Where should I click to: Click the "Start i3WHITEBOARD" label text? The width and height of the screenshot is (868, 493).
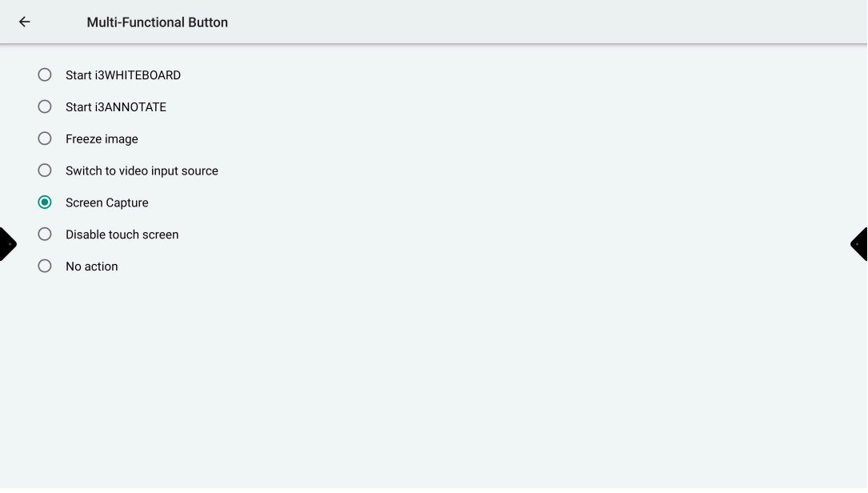[x=123, y=75]
